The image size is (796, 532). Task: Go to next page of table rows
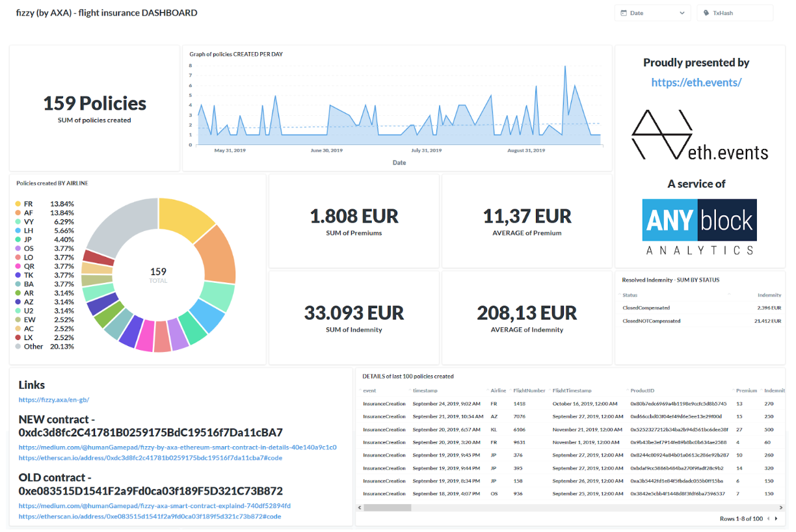pyautogui.click(x=776, y=518)
